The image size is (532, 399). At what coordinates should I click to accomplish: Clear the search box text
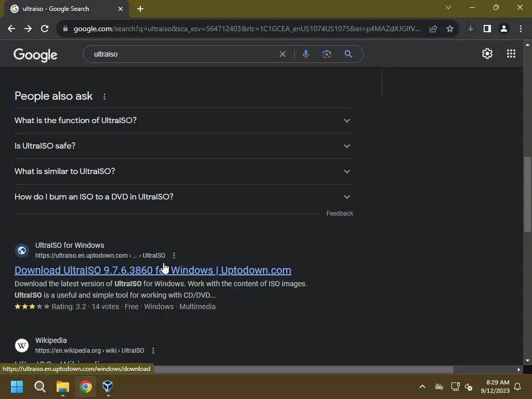coord(282,54)
